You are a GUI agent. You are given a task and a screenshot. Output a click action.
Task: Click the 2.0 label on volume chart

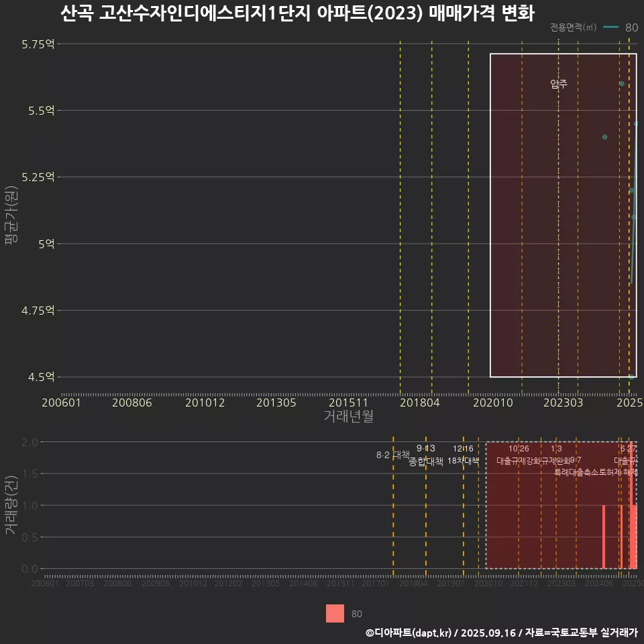click(30, 442)
